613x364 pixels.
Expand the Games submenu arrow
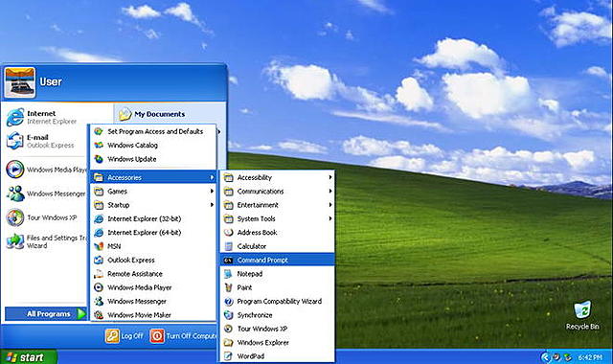pyautogui.click(x=212, y=192)
